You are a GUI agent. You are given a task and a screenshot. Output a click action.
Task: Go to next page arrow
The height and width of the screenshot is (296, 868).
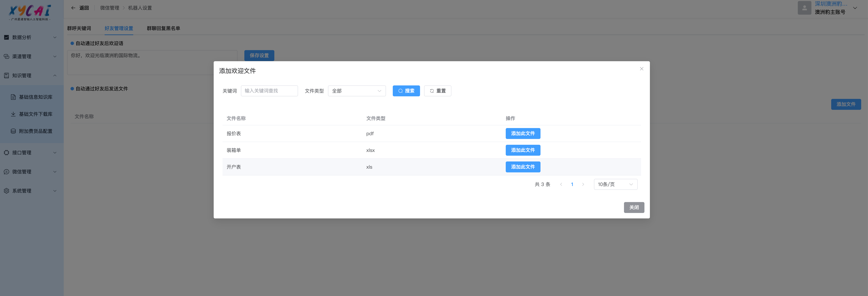coord(583,184)
